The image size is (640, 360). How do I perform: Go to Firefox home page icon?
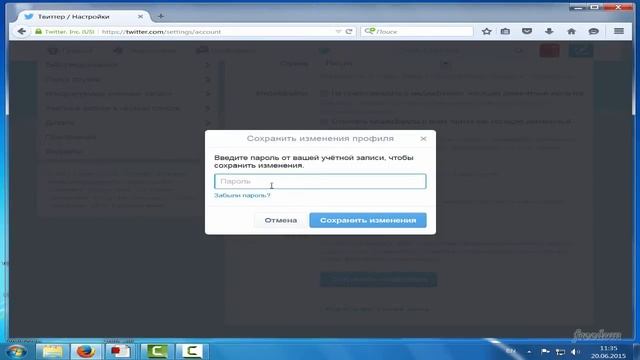[571, 31]
